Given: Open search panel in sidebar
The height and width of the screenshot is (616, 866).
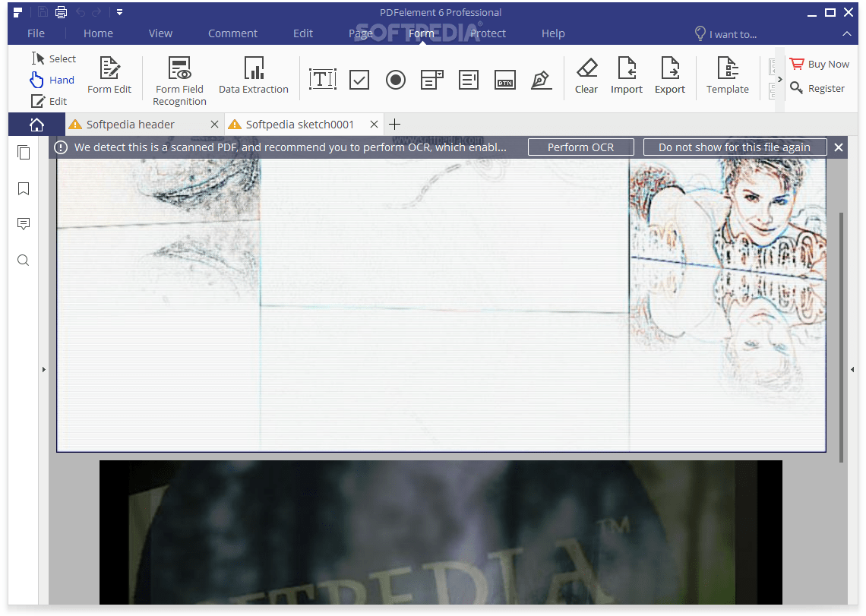Looking at the screenshot, I should click(x=24, y=261).
